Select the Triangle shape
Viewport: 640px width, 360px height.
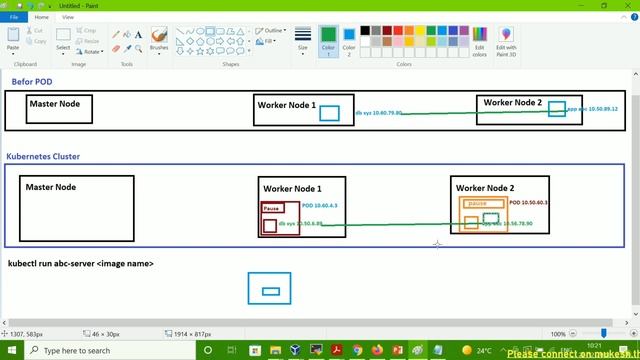[240, 31]
